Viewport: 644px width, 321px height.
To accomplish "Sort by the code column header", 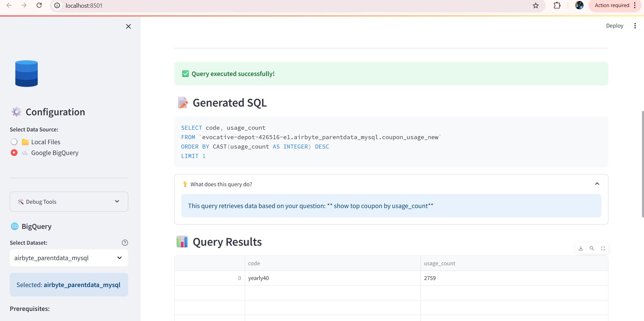I will [333, 263].
